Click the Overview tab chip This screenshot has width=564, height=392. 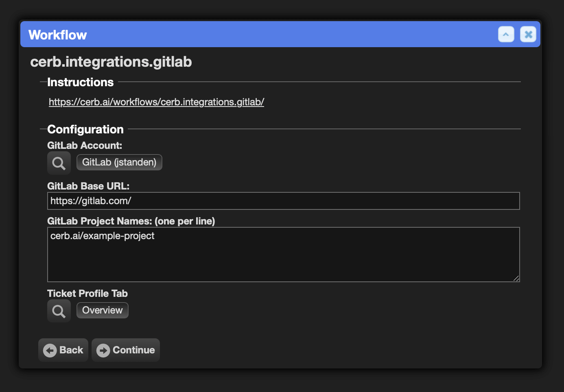(103, 310)
